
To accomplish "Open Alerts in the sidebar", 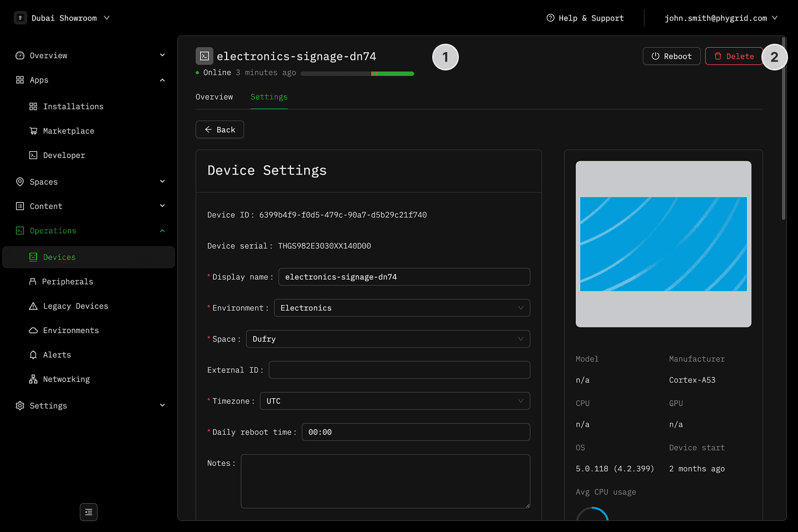I will 89,355.
